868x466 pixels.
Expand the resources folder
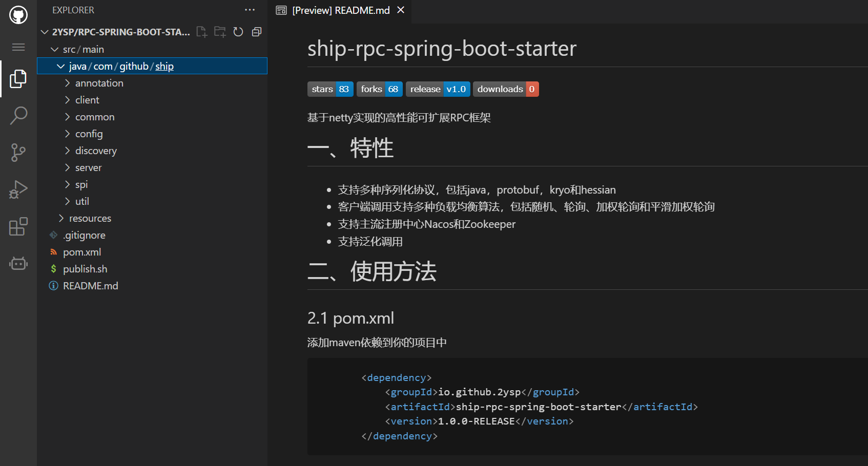pyautogui.click(x=61, y=218)
